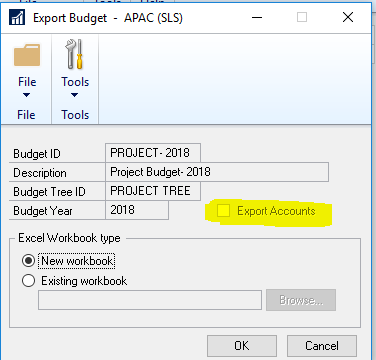Click the wrench and screwdriver Tools icon
376x360 pixels.
tap(75, 54)
